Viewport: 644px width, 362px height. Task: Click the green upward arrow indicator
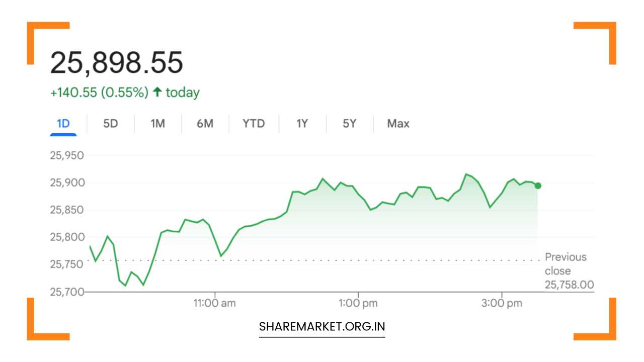[156, 92]
